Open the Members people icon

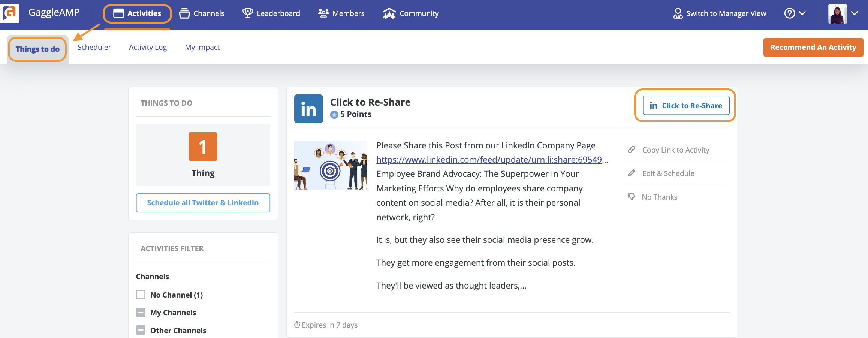click(323, 13)
